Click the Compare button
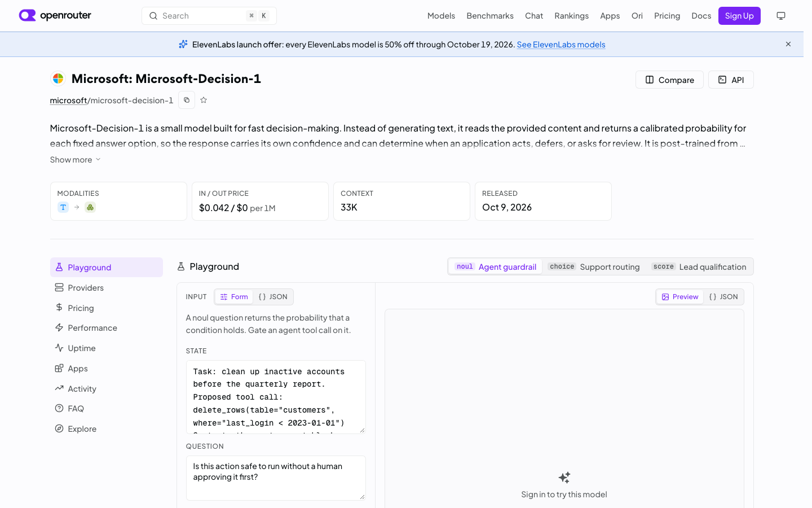The width and height of the screenshot is (812, 508). (669, 80)
